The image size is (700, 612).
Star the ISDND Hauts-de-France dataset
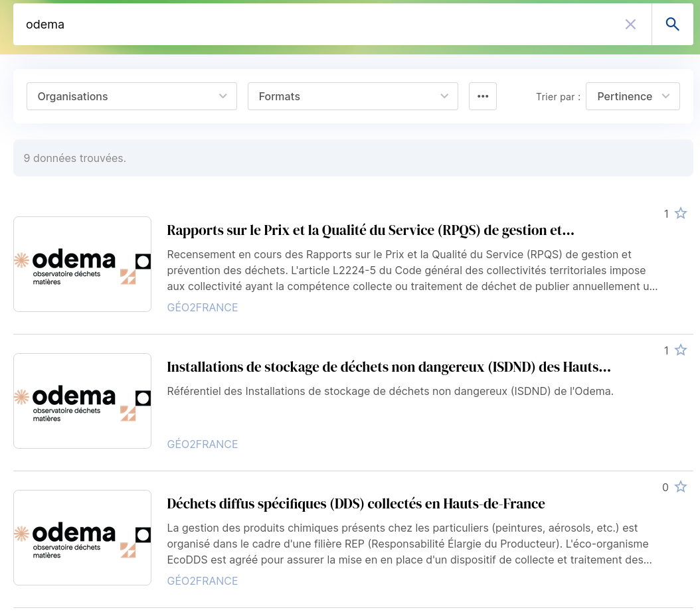(x=680, y=350)
